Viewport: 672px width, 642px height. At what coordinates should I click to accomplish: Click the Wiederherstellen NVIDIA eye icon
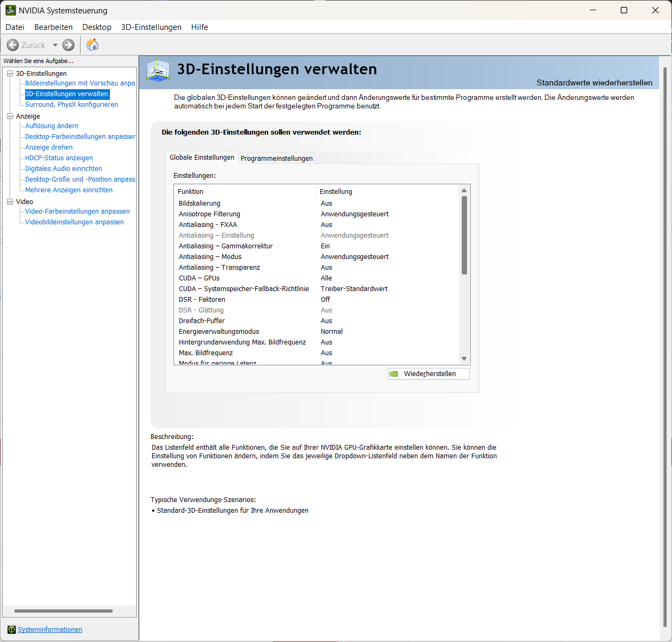pyautogui.click(x=394, y=374)
